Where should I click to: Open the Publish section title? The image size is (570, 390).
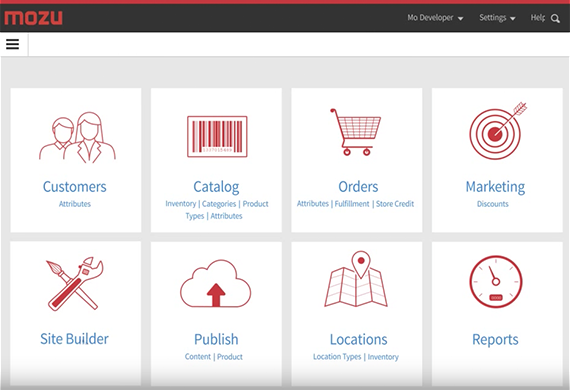click(216, 339)
